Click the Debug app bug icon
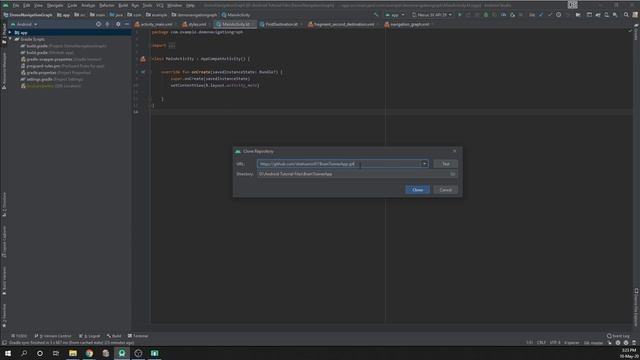 (x=486, y=15)
